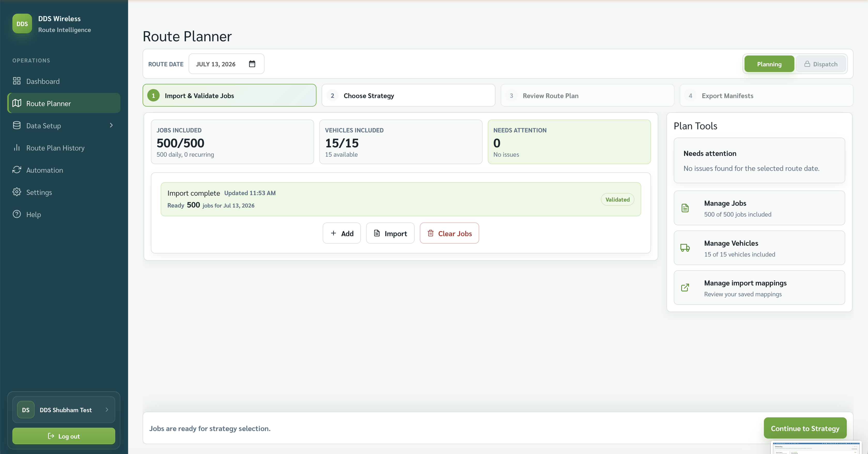Click the Clear Jobs button
The image size is (868, 454).
[x=449, y=233]
